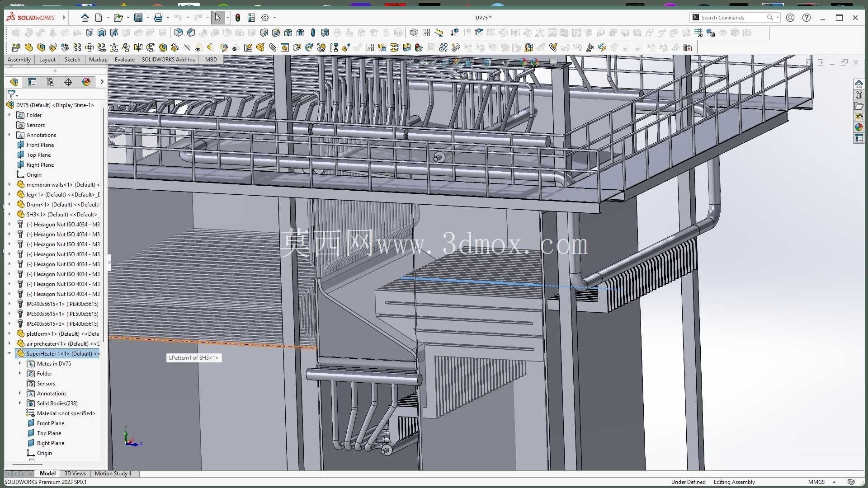Screen dimensions: 868x488
Task: Select IPE500x5615<1> in the tree
Action: coord(62,314)
